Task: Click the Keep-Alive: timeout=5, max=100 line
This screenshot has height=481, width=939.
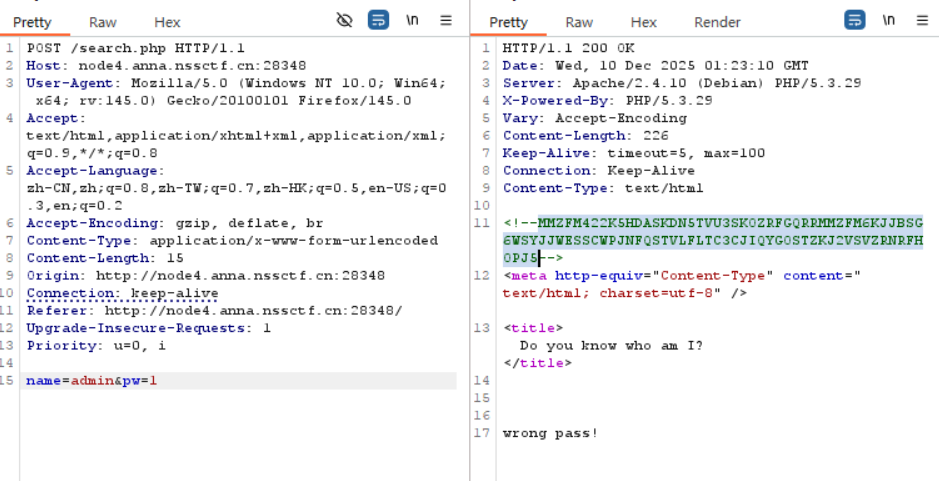Action: coord(634,153)
